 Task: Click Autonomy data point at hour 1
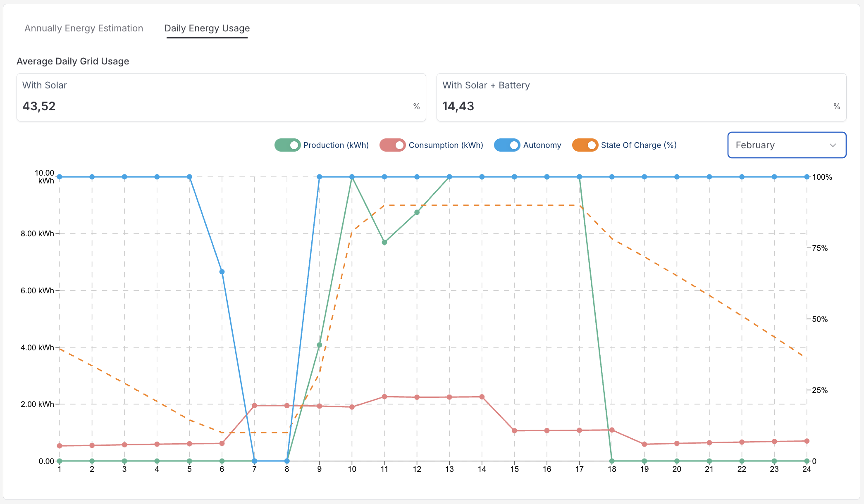(60, 177)
